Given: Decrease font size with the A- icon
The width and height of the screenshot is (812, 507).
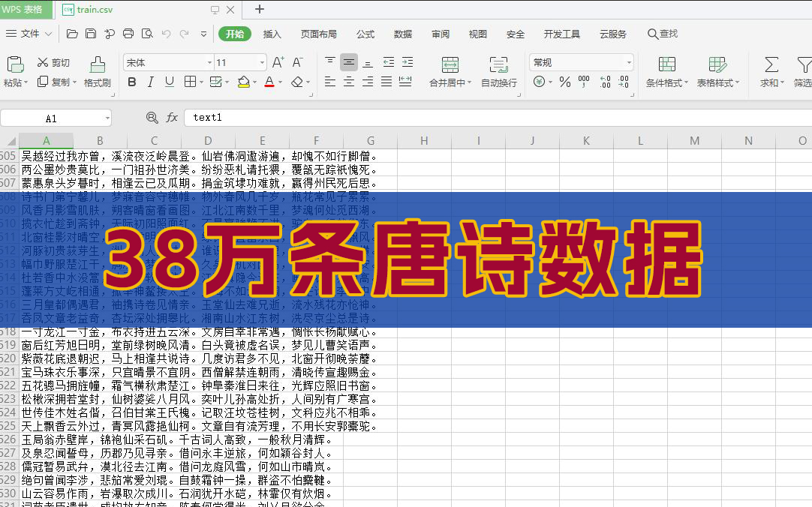Looking at the screenshot, I should [x=297, y=62].
